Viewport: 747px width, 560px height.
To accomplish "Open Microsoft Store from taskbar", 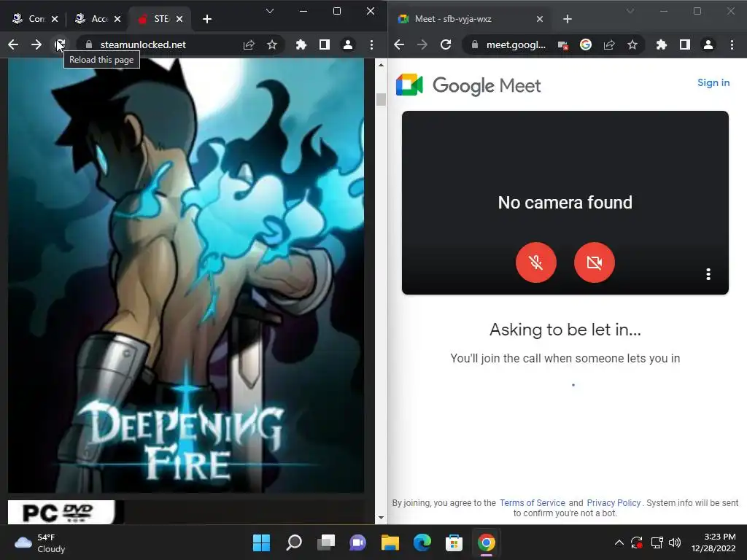I will pyautogui.click(x=454, y=542).
